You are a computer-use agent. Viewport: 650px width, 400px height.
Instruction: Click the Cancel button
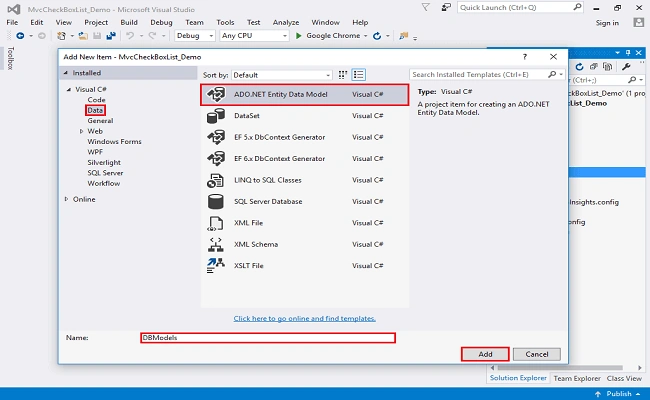(537, 354)
